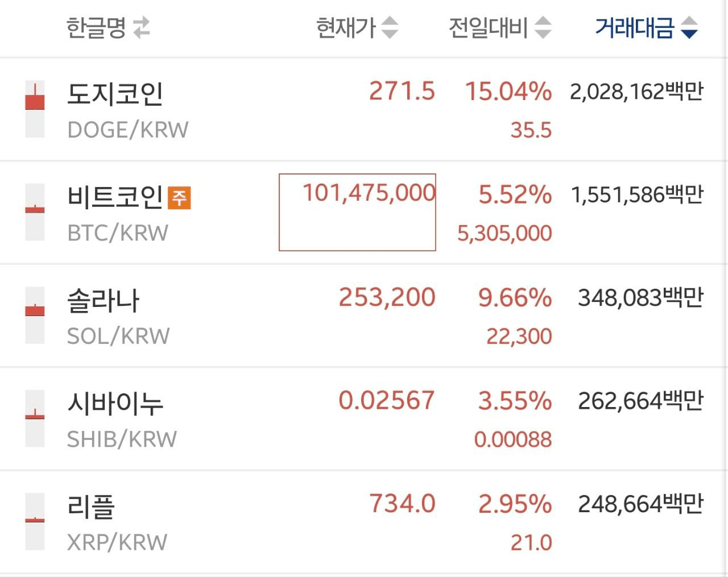Open the 리플 XRP/KRW listing
Image resolution: width=728 pixels, height=577 pixels.
coord(91,507)
